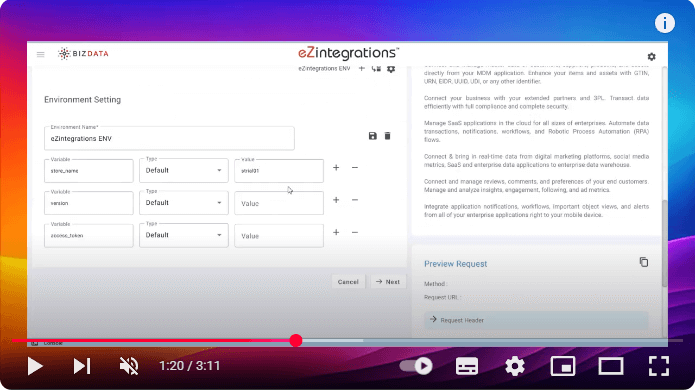
Task: Open the video info card
Action: 664,23
